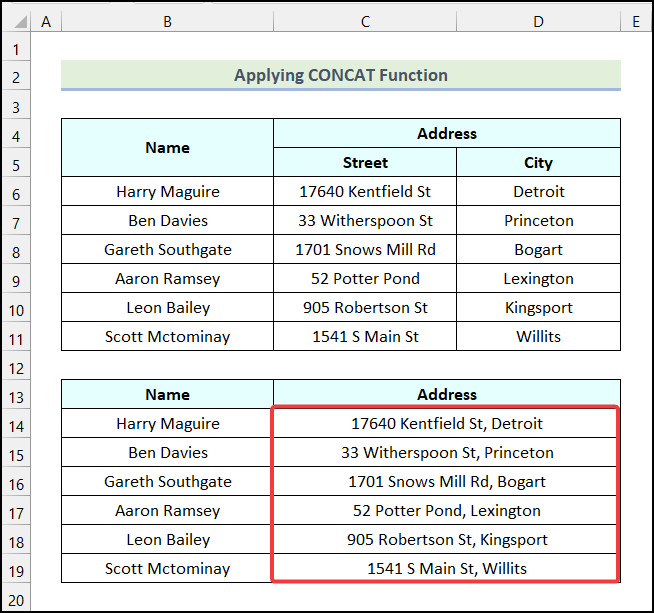This screenshot has height=613, width=654.
Task: Select Gareth Southgate cell in row 8
Action: click(167, 249)
